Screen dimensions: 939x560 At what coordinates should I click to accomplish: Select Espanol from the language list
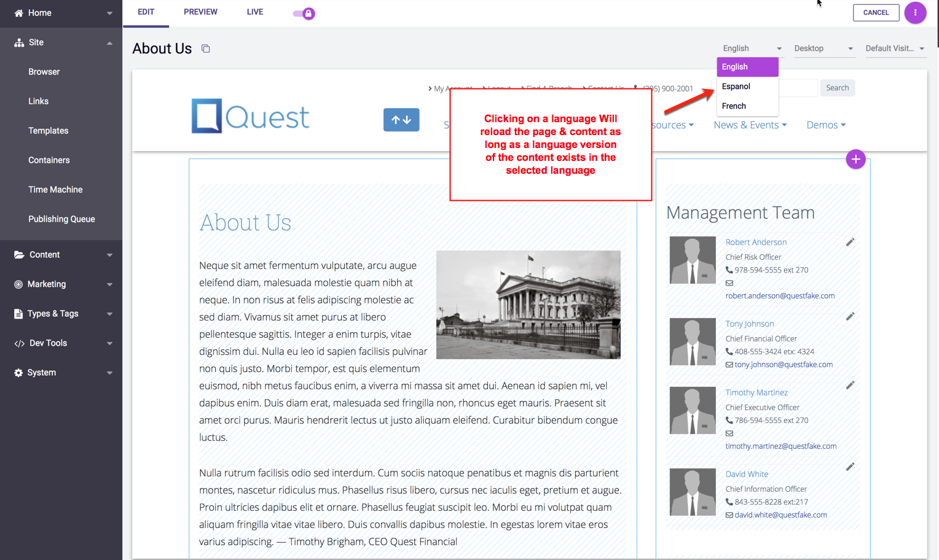pyautogui.click(x=736, y=87)
